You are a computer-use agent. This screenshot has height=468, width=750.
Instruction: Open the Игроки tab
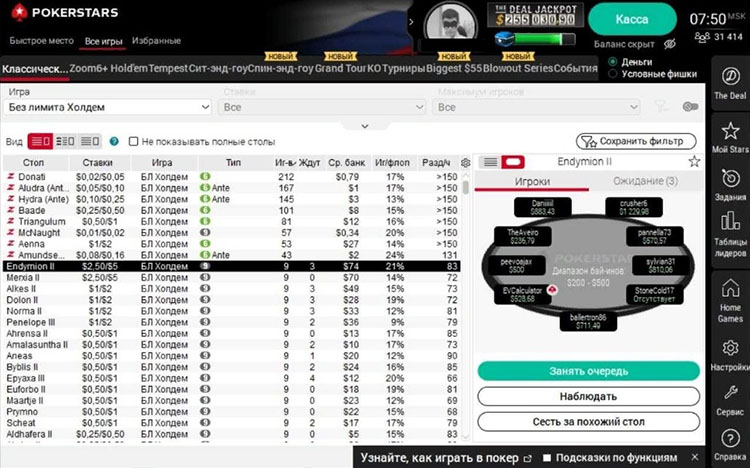532,181
